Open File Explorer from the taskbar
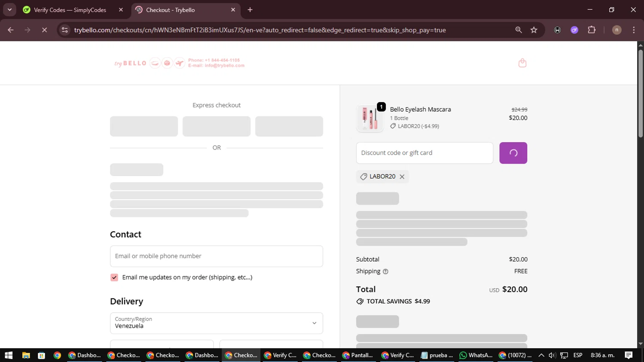This screenshot has height=362, width=644. pos(26,355)
